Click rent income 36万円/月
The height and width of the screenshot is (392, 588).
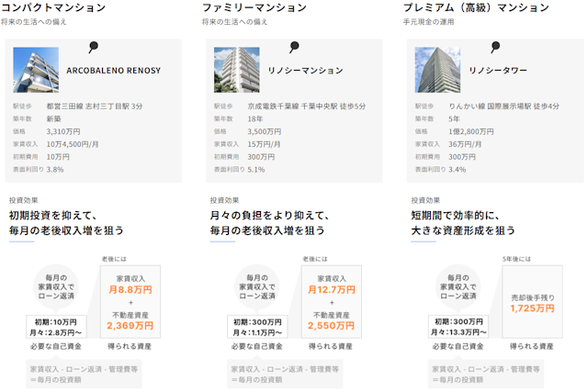pos(465,144)
